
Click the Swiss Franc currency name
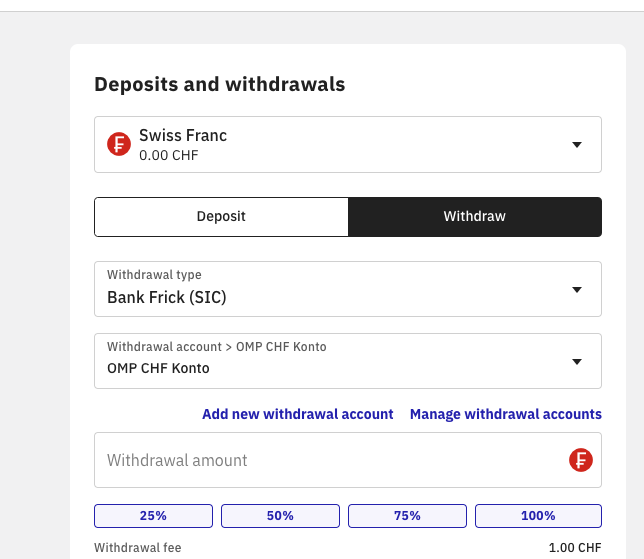[x=183, y=135]
